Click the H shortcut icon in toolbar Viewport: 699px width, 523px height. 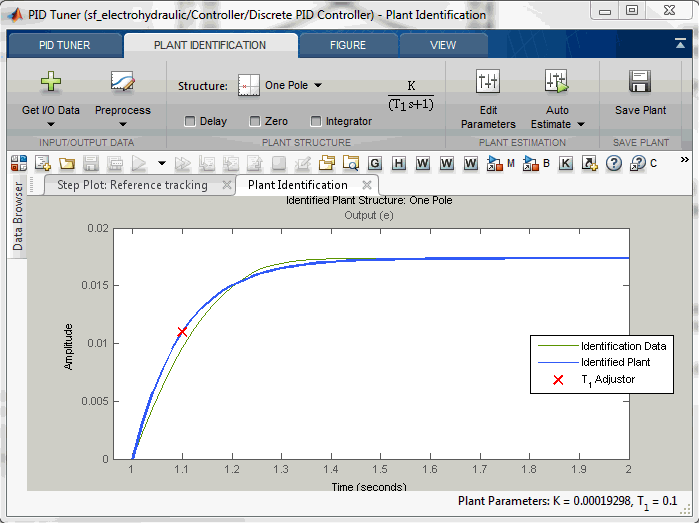tap(399, 163)
